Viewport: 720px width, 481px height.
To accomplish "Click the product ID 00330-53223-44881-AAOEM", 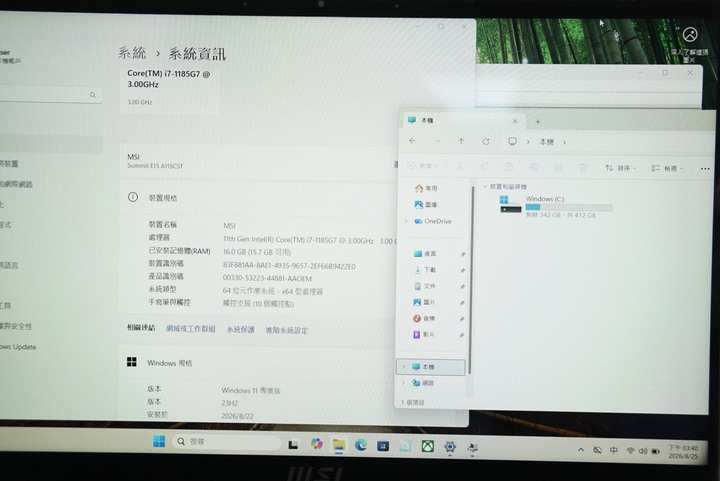I will pos(267,279).
